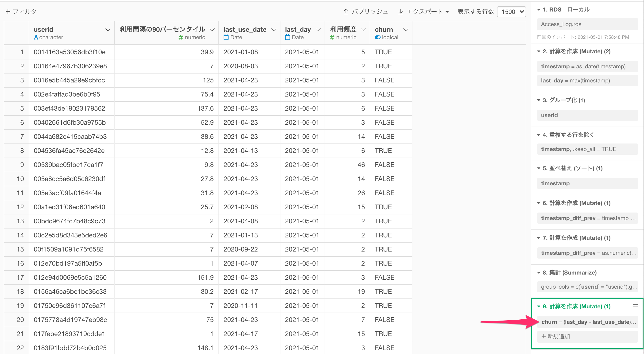Open the timestamp sort step token
The image size is (644, 364).
click(x=587, y=183)
